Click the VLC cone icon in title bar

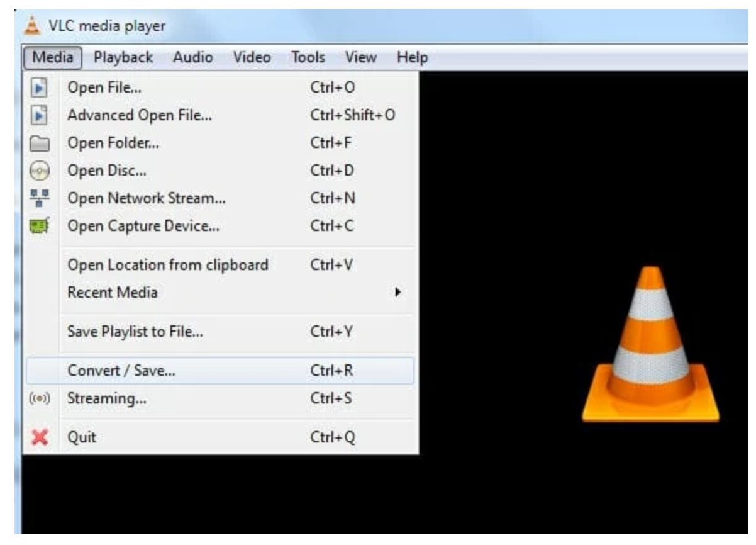31,26
